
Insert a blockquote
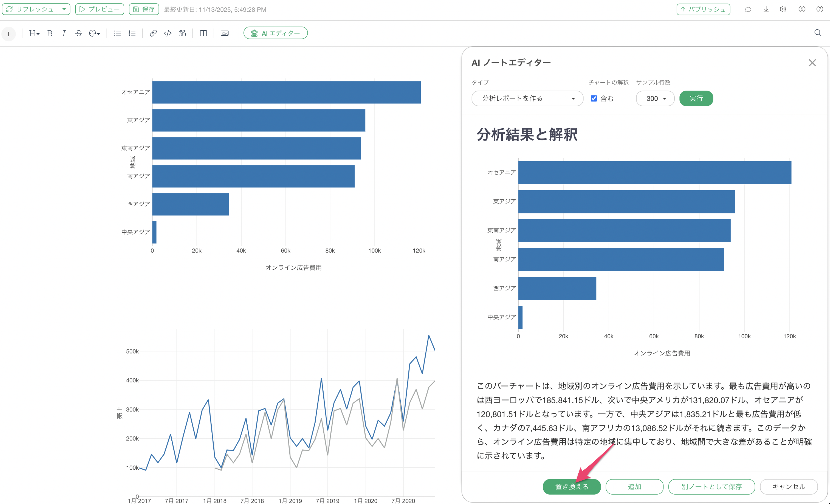[182, 33]
